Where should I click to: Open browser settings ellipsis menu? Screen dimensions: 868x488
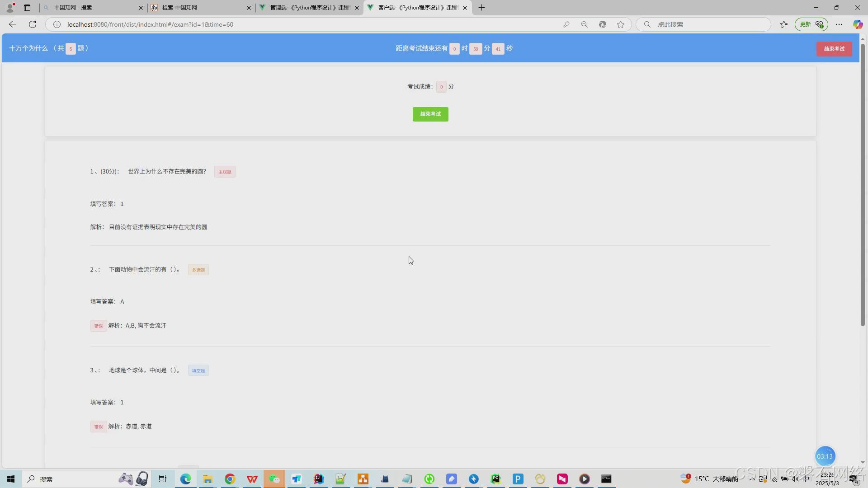[839, 24]
